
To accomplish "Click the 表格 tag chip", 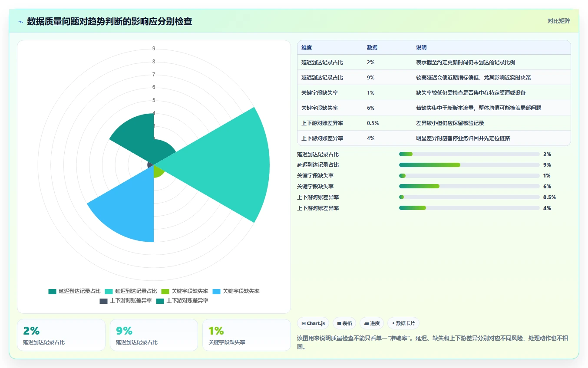I will click(x=344, y=323).
